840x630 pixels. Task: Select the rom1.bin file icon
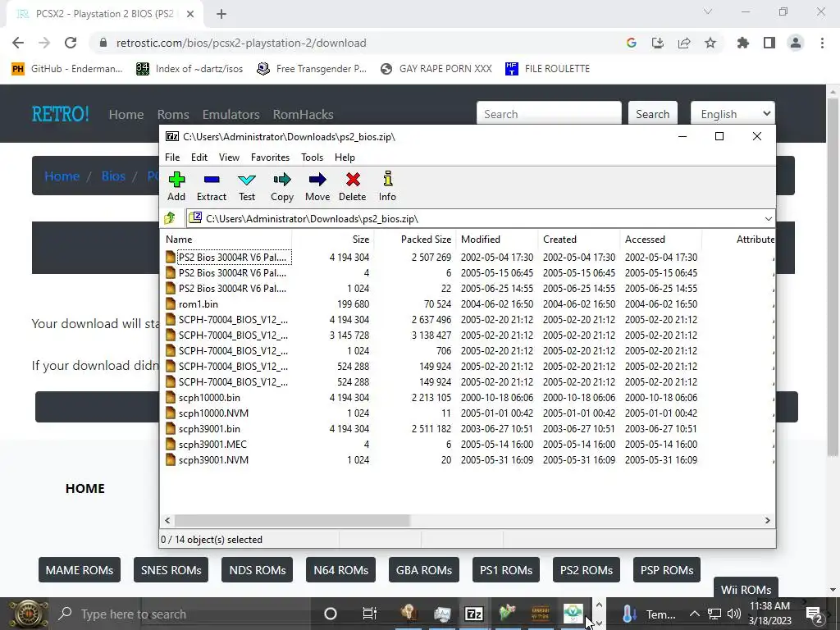click(171, 304)
